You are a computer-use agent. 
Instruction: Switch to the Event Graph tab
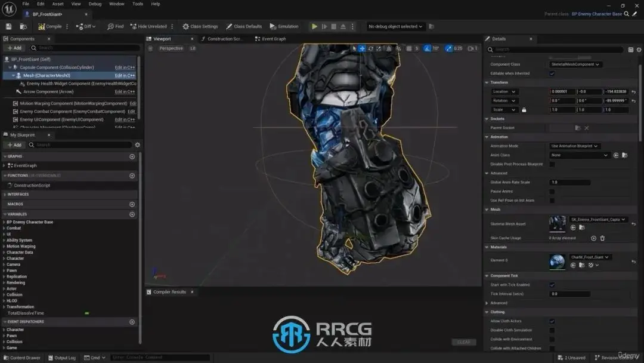click(x=270, y=39)
